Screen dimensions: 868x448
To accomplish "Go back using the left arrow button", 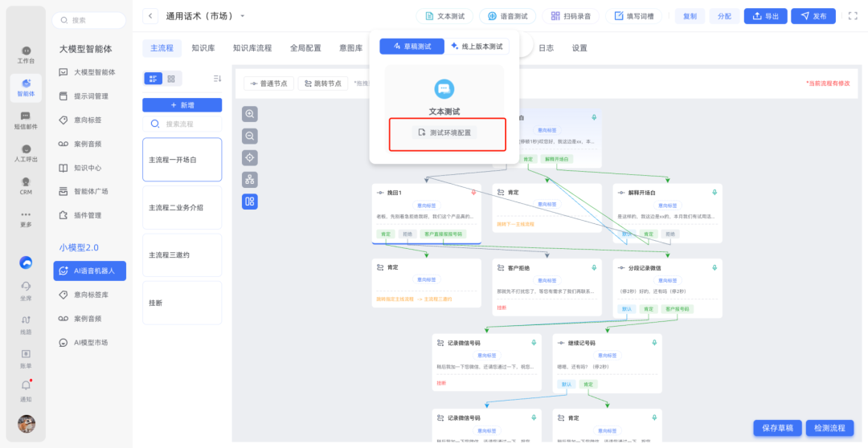I will click(x=151, y=16).
